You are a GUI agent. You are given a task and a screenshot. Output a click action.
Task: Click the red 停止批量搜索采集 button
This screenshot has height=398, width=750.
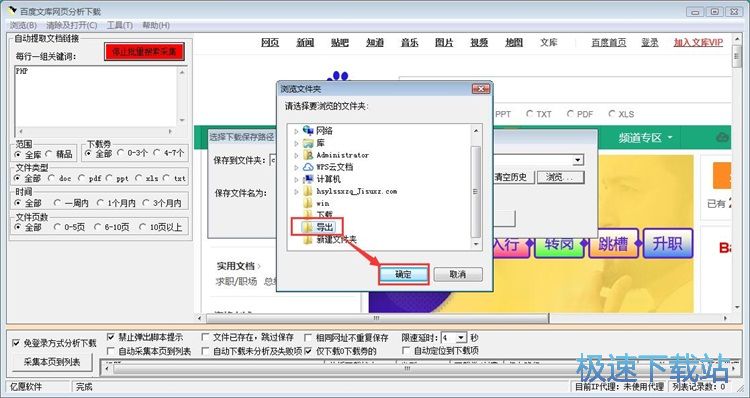coord(144,52)
